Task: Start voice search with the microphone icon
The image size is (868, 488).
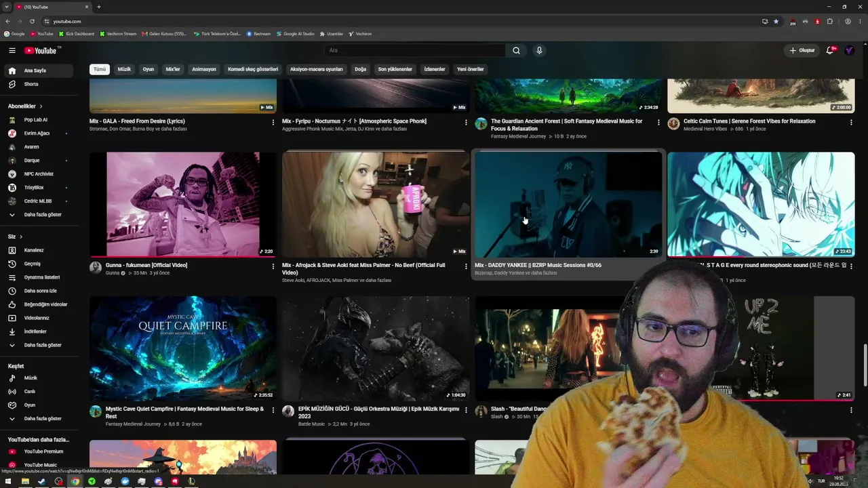Action: [539, 50]
